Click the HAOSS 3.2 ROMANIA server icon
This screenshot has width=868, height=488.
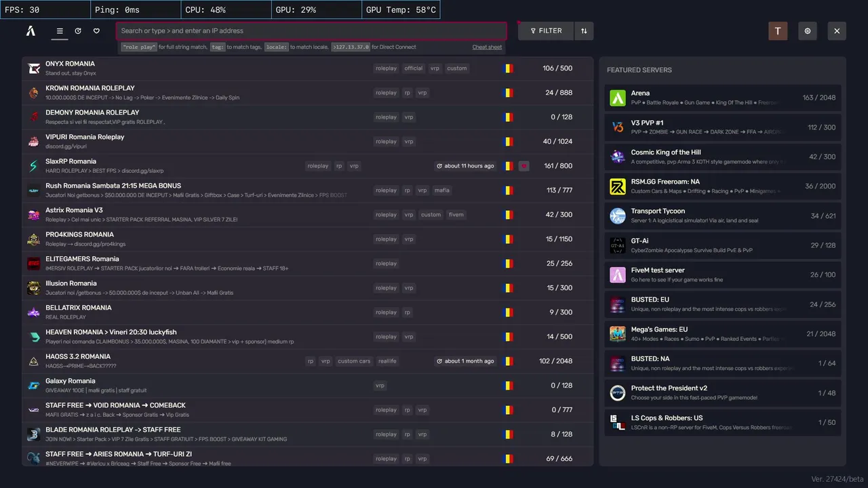34,361
